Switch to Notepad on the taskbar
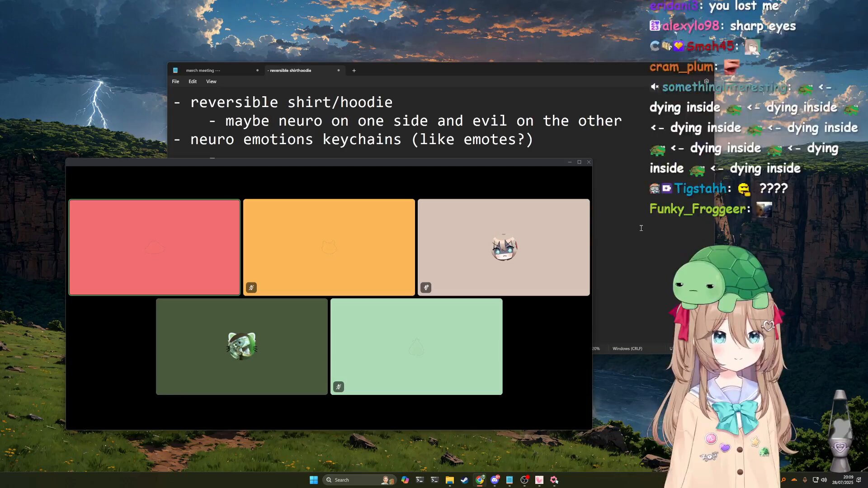Viewport: 868px width, 488px height. coord(509,480)
